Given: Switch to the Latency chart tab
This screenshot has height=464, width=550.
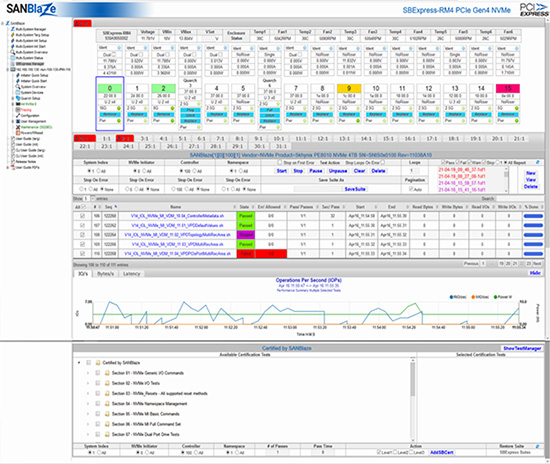Looking at the screenshot, I should pyautogui.click(x=132, y=274).
